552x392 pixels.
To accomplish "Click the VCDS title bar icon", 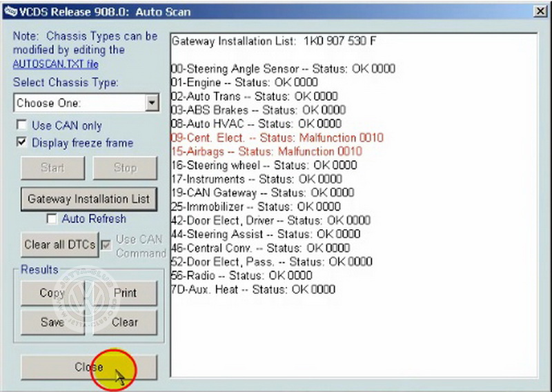I will [10, 12].
